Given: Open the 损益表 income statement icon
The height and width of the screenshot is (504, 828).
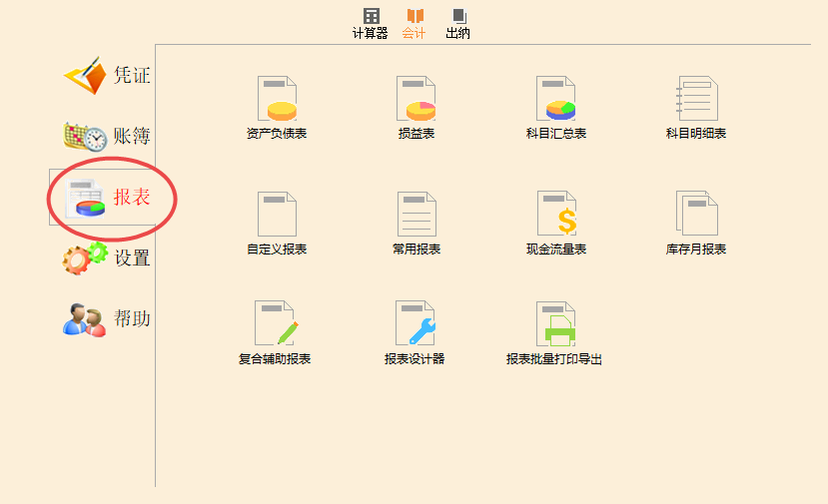Looking at the screenshot, I should [x=415, y=99].
